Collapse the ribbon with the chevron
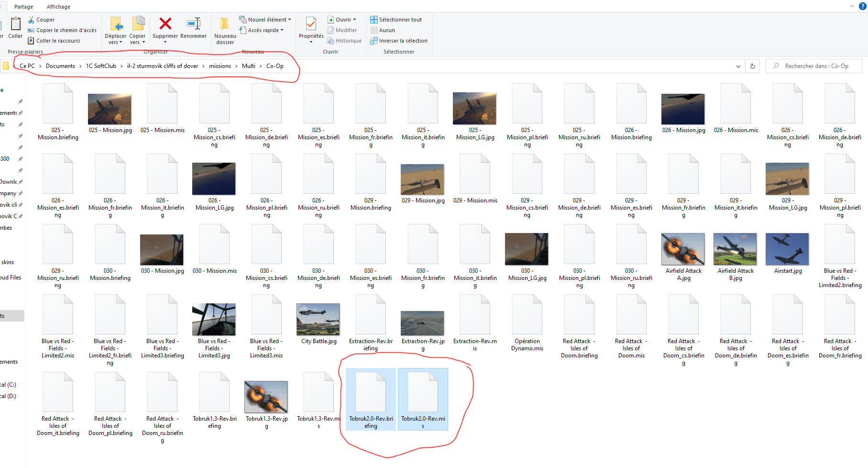 852,6
